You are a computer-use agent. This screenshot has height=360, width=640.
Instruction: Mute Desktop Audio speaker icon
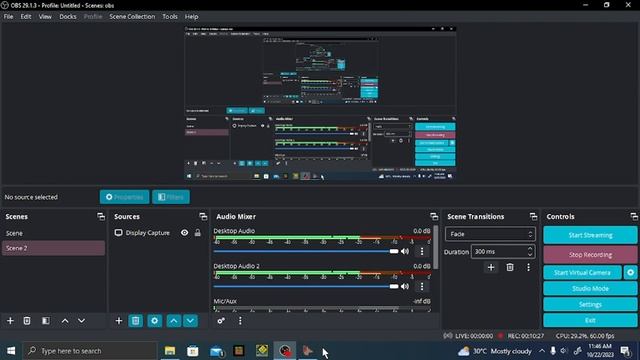(405, 251)
